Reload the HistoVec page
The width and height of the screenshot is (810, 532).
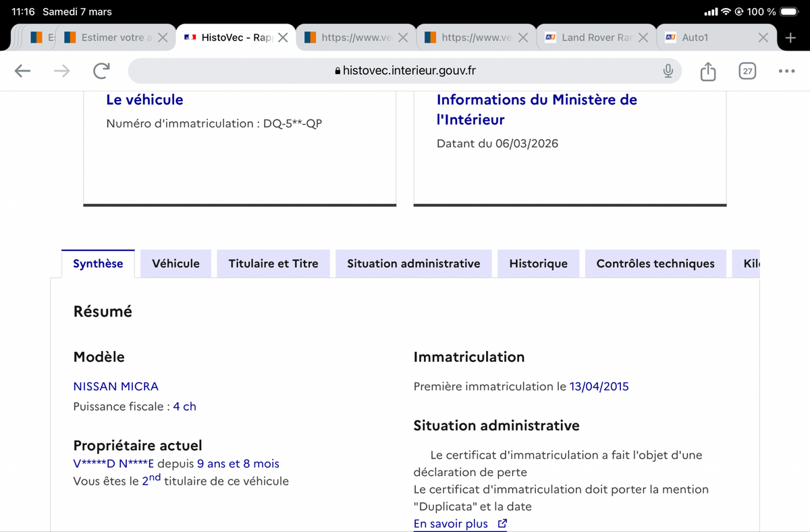[x=102, y=71]
